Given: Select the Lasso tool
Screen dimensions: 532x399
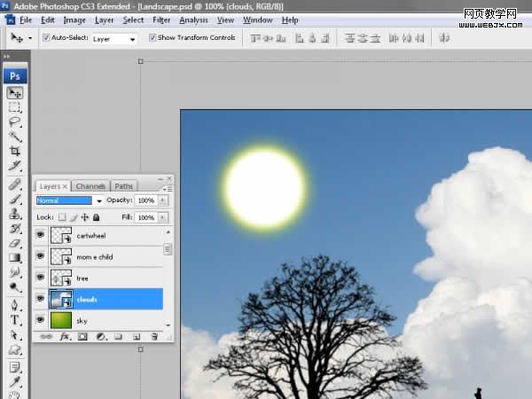Looking at the screenshot, I should (x=15, y=122).
